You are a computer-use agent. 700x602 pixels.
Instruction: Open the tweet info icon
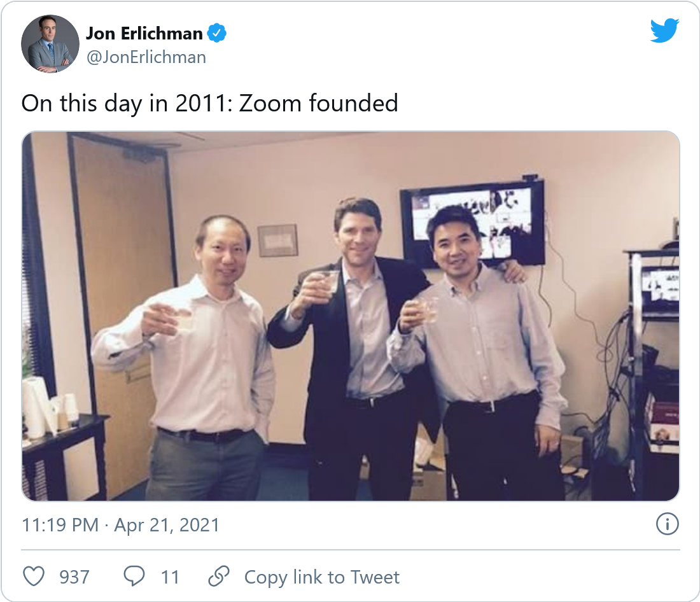pos(667,524)
